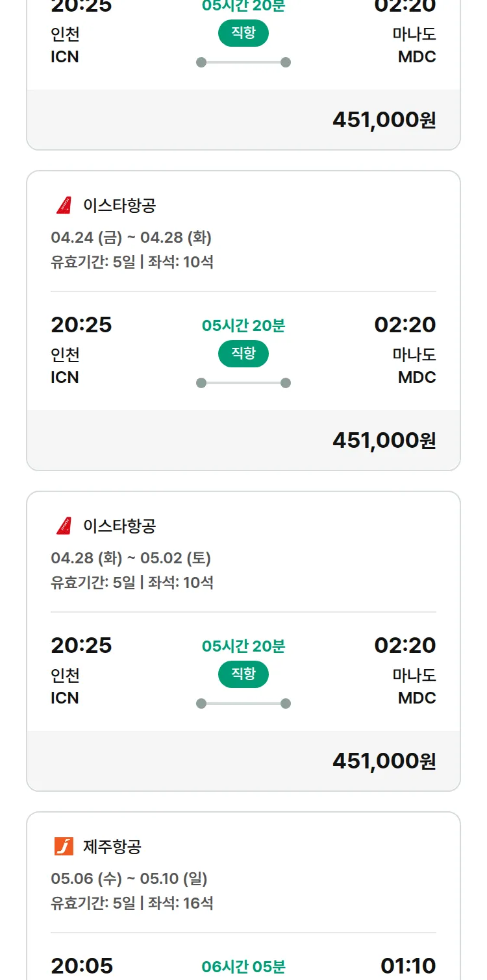Screen dimensions: 487x980
Task: Click 이스타항공 name on the 04.28 flight
Action: [x=119, y=526]
